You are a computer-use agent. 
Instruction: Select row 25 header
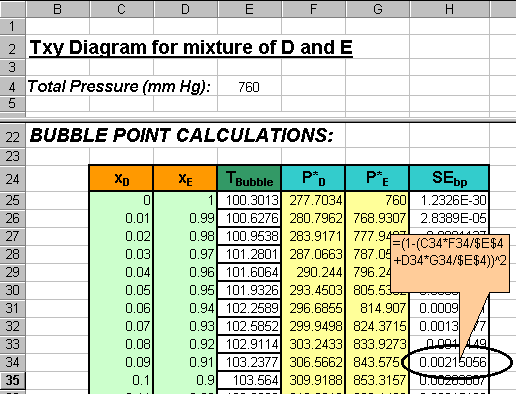pyautogui.click(x=12, y=200)
